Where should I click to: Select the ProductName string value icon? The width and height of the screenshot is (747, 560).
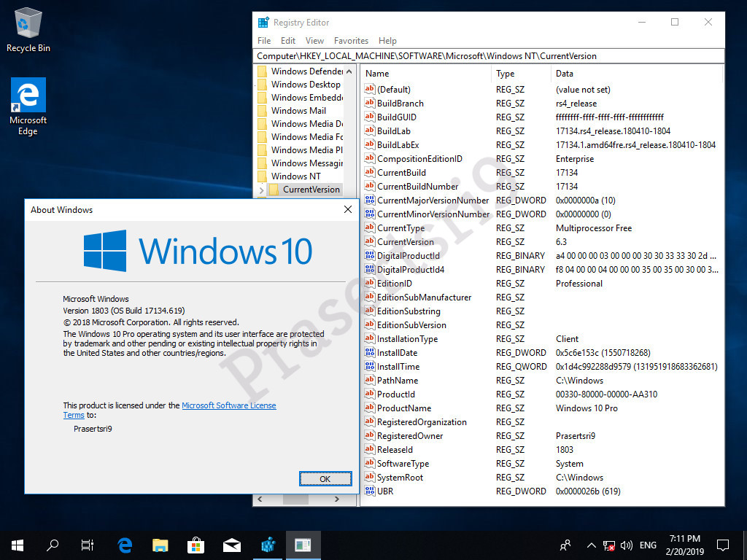pyautogui.click(x=370, y=408)
